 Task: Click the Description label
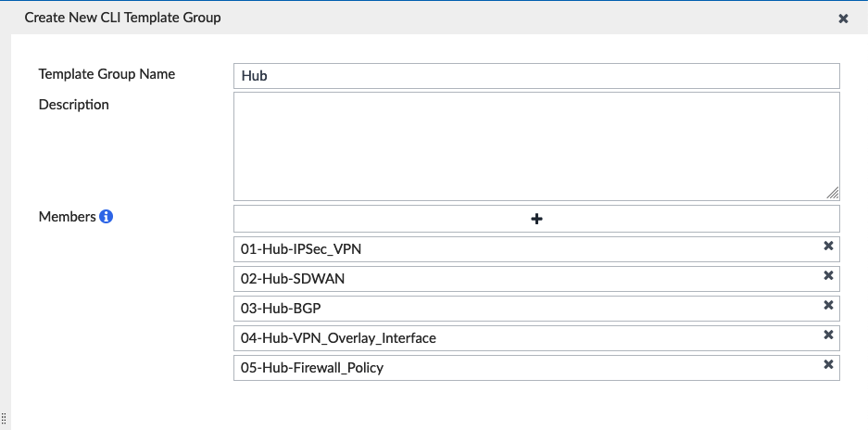[x=74, y=105]
